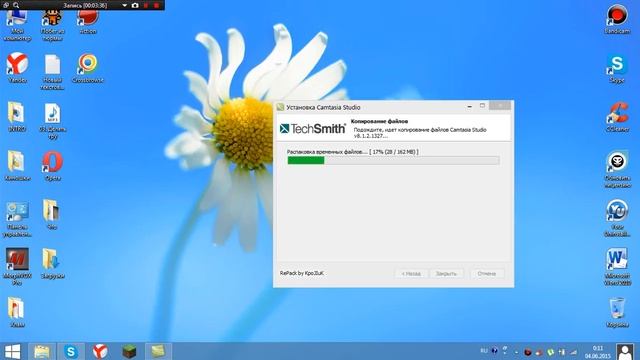Screen dimensions: 640x360
Task: Open the Crossbrowse desktop shortcut
Action: (88, 68)
